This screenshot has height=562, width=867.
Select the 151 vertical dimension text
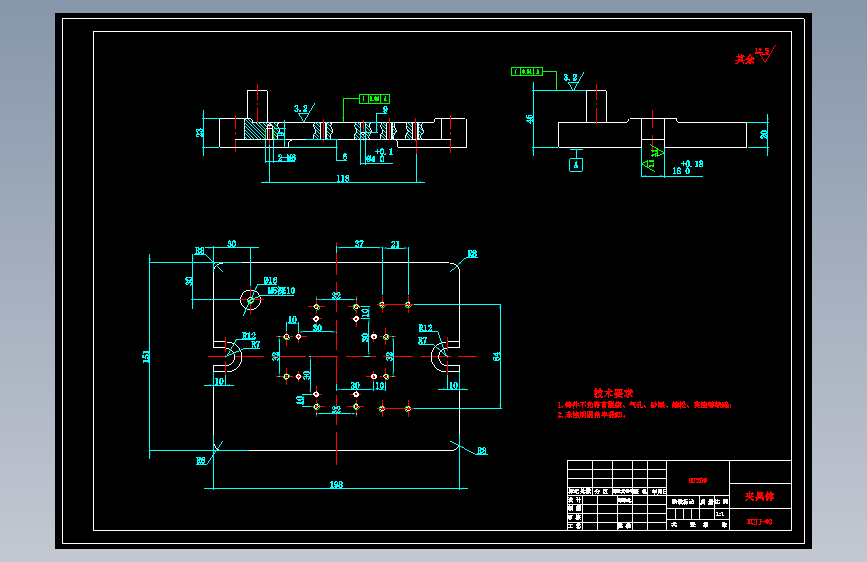(146, 356)
